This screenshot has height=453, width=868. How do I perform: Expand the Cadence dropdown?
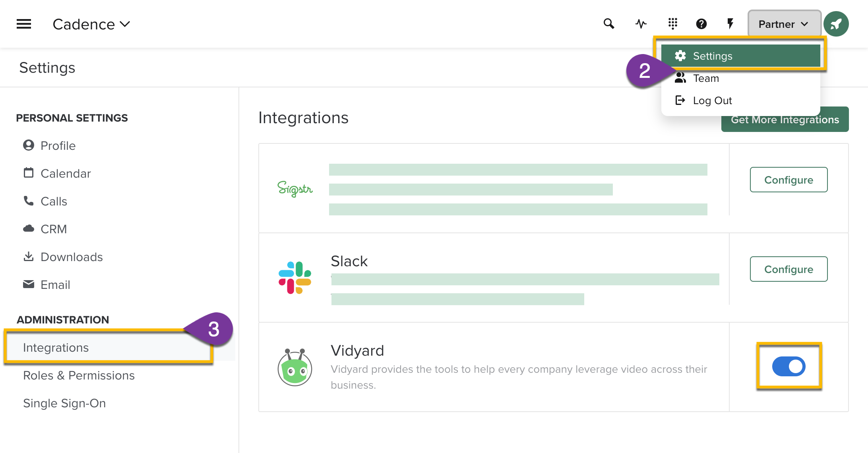pyautogui.click(x=91, y=24)
